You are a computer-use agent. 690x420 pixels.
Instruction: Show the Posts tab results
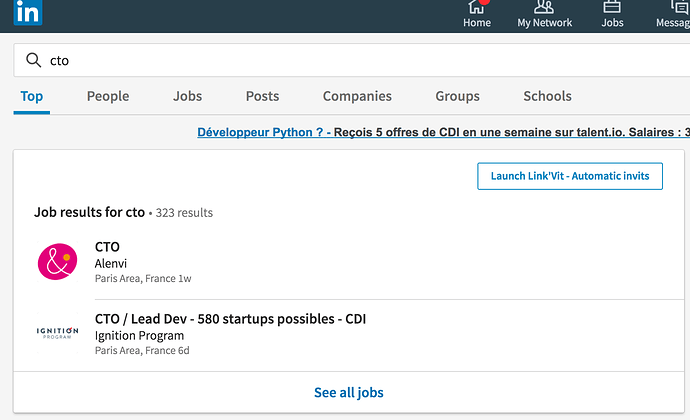pyautogui.click(x=262, y=96)
